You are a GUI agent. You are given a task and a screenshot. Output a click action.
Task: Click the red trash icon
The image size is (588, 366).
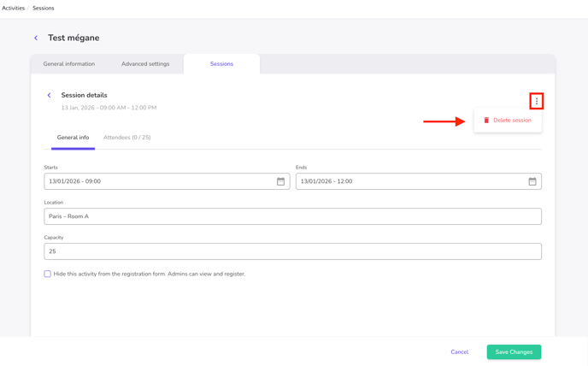pyautogui.click(x=486, y=121)
